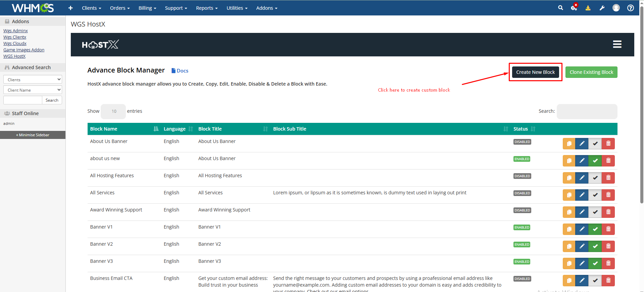Delete the Banner V1 block
The height and width of the screenshot is (292, 644).
pos(608,229)
